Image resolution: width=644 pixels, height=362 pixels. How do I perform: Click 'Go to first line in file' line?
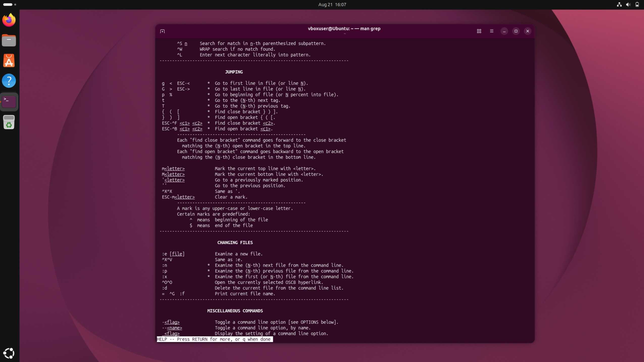pos(261,83)
